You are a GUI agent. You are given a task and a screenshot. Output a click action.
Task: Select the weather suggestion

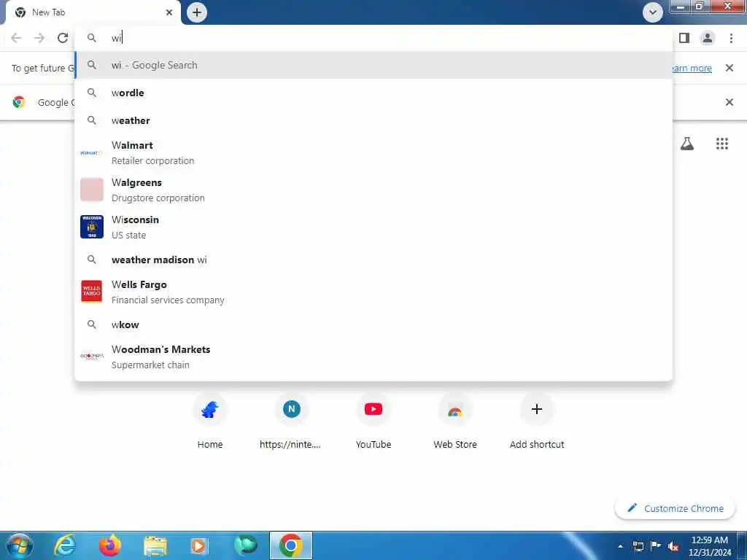[x=374, y=120]
